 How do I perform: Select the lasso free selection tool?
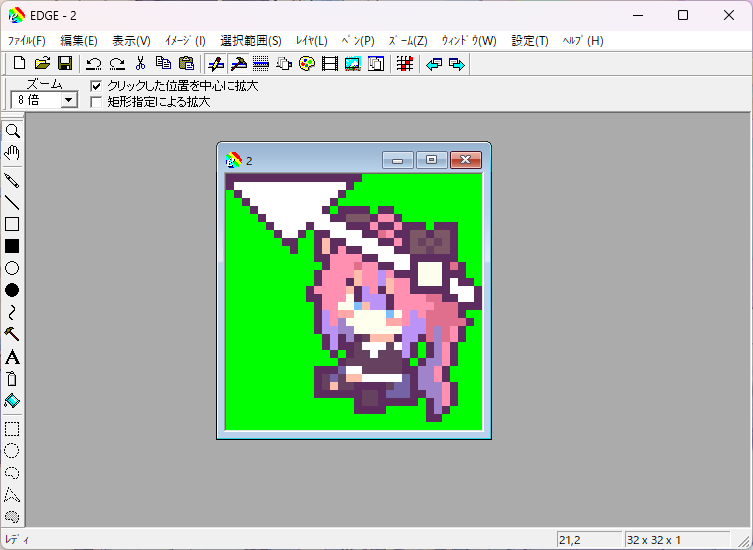pos(12,473)
